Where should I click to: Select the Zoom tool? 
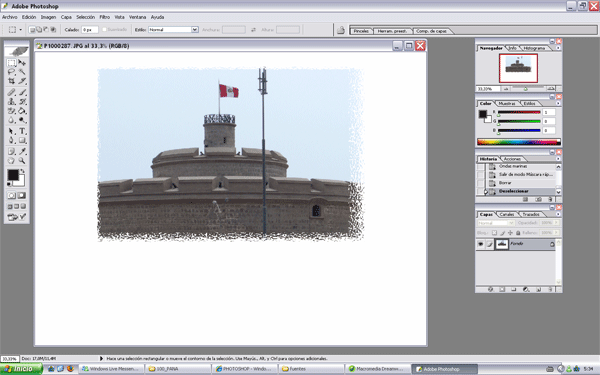(22, 161)
